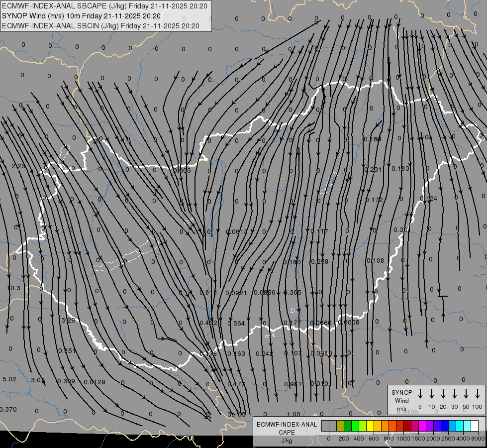
Task: Click the CAPE legend tick label 6000
Action: [x=478, y=439]
